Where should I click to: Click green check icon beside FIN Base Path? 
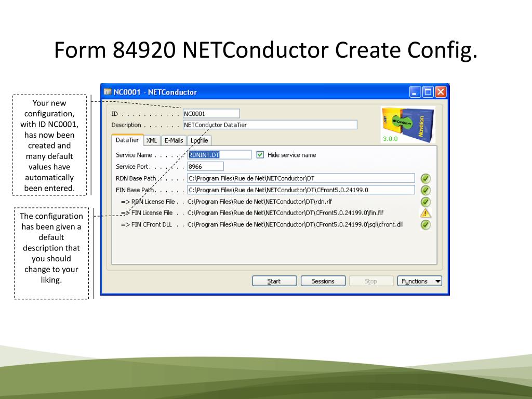(425, 190)
